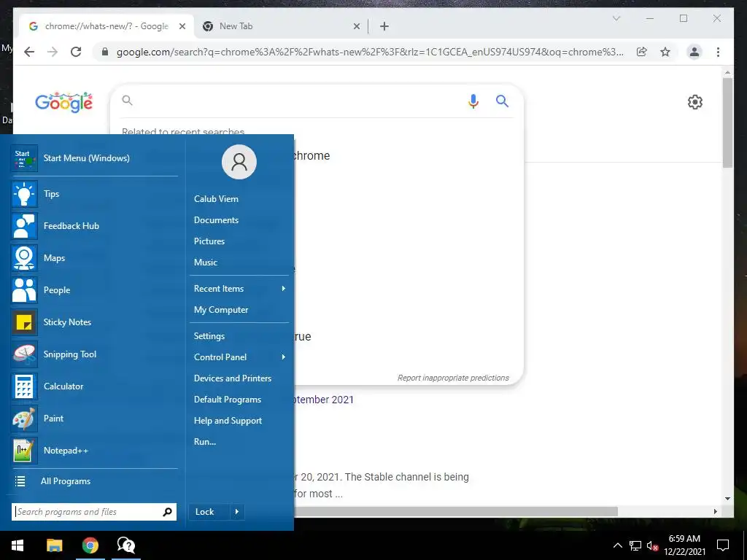Open Settings from start menu
This screenshot has height=560, width=747.
(x=209, y=336)
